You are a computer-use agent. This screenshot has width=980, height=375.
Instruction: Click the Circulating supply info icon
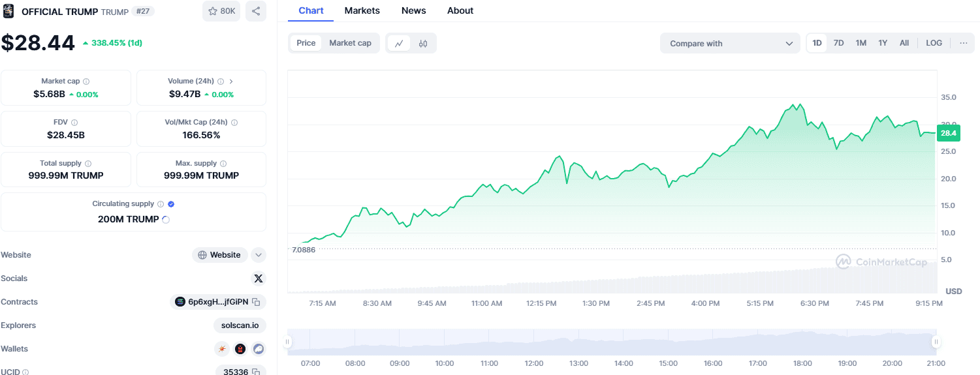click(161, 204)
